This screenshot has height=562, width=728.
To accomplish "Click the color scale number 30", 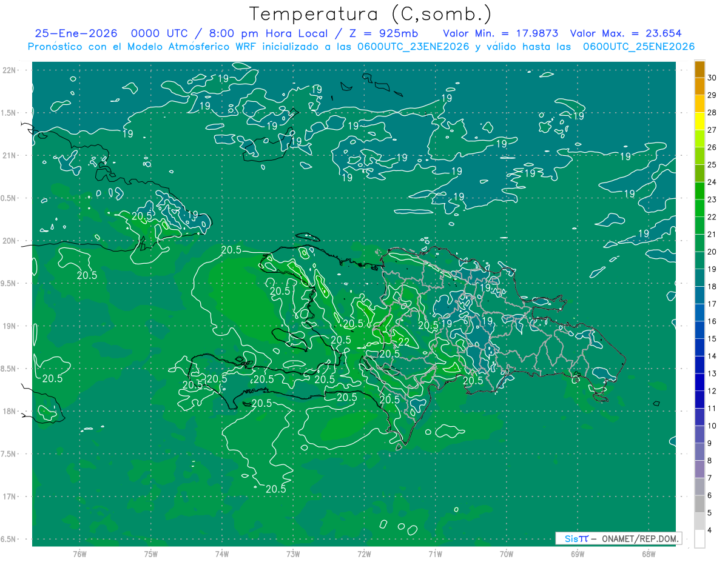I will click(712, 78).
